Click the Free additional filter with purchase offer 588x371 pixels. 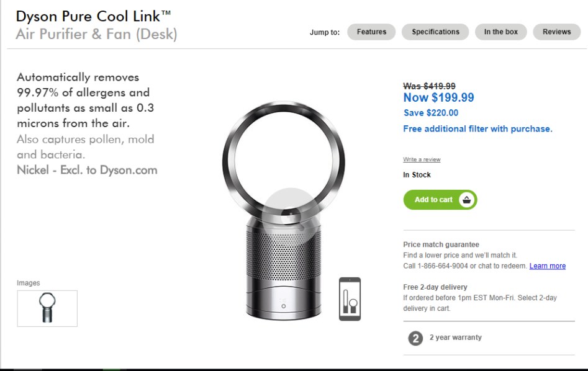pos(477,129)
